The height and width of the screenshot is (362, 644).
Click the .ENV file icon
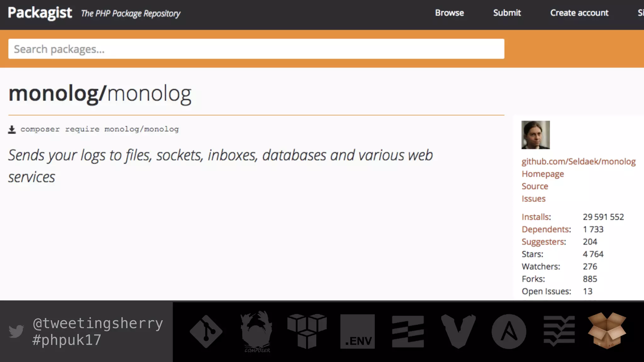tap(358, 331)
